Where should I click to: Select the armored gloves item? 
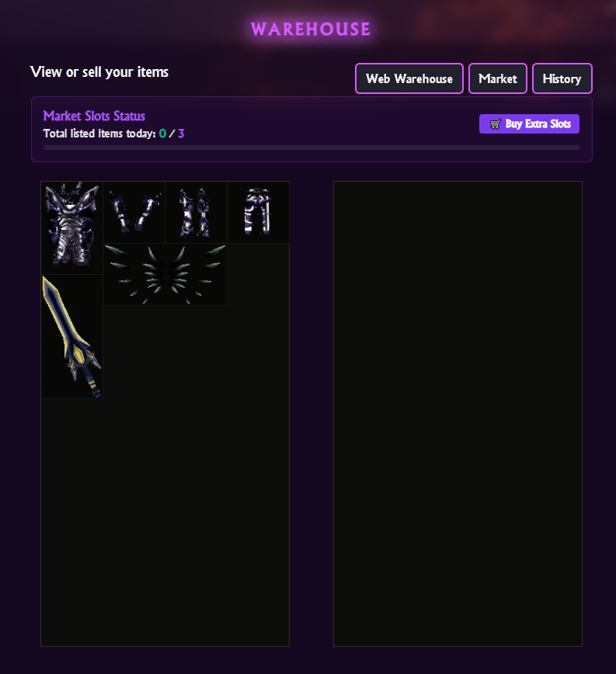click(134, 212)
